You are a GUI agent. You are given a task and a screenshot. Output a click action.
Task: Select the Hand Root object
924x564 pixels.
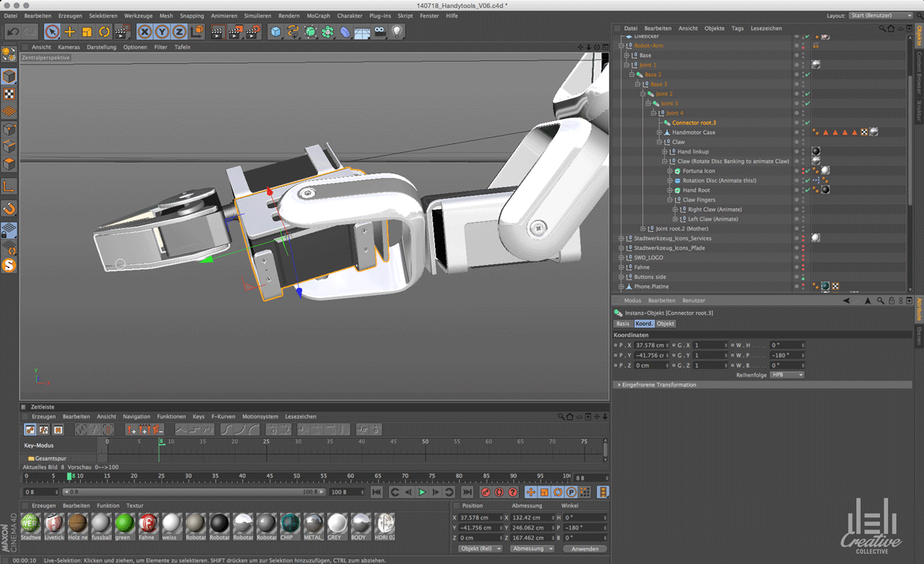click(696, 190)
